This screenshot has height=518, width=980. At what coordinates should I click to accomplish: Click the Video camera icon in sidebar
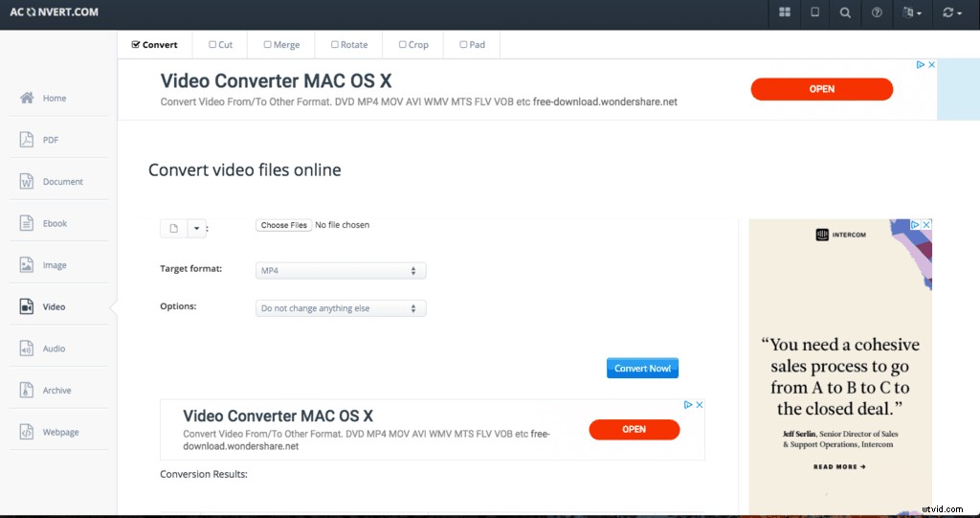(26, 306)
